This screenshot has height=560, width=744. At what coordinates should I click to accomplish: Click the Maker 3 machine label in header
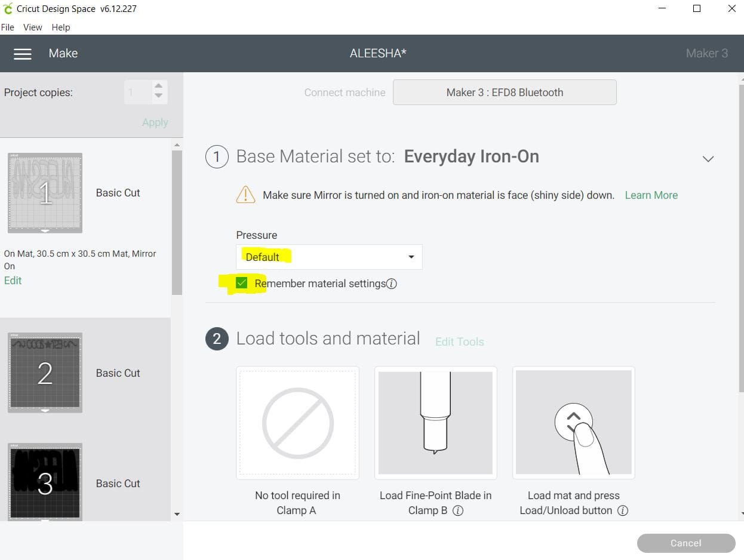(707, 54)
